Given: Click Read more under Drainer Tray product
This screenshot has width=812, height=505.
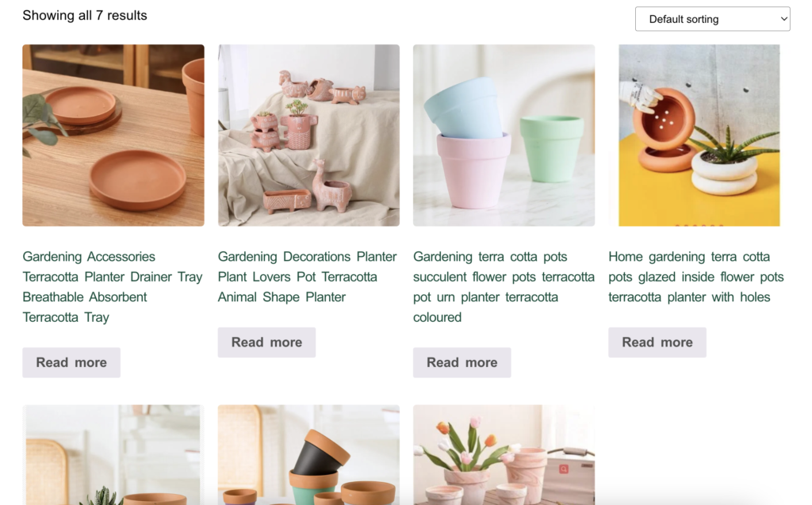Looking at the screenshot, I should [71, 362].
